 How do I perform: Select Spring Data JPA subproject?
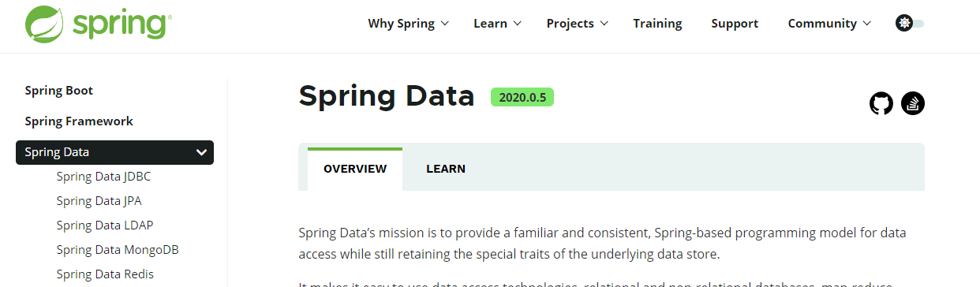[x=99, y=201]
